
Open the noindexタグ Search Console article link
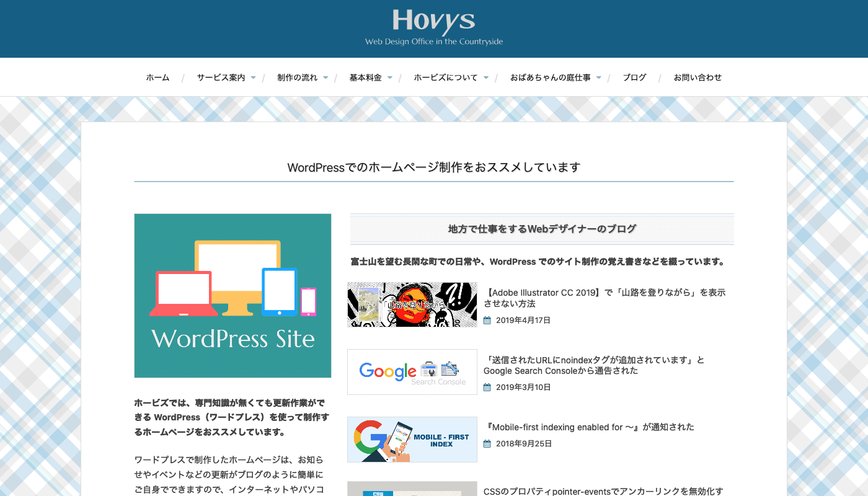click(x=594, y=365)
